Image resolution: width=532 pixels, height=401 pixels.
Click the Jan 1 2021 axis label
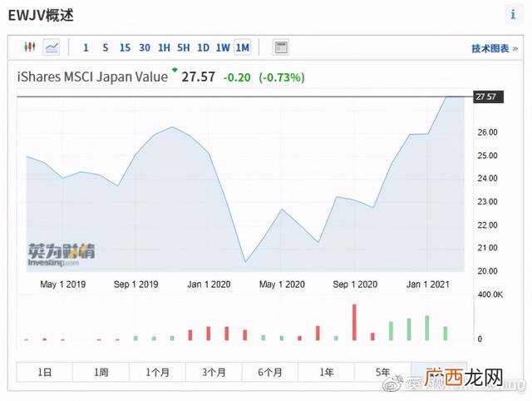(x=427, y=285)
